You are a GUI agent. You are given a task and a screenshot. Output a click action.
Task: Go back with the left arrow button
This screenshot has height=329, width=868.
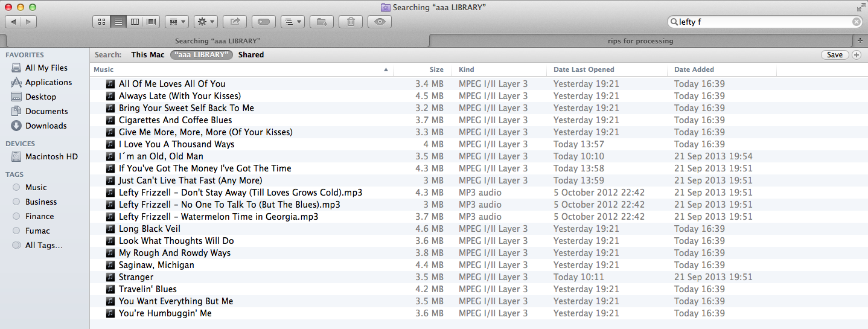pyautogui.click(x=13, y=22)
